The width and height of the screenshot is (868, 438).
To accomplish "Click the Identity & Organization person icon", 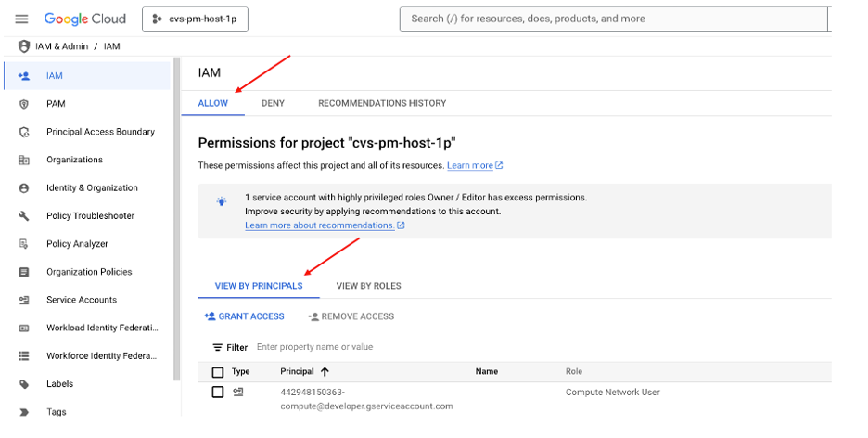I will [x=24, y=187].
